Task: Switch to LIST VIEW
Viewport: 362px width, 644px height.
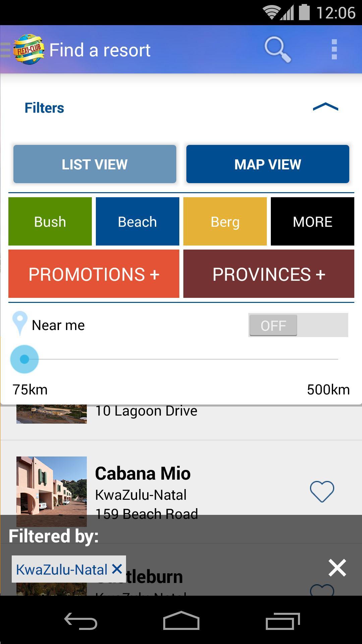Action: tap(95, 164)
